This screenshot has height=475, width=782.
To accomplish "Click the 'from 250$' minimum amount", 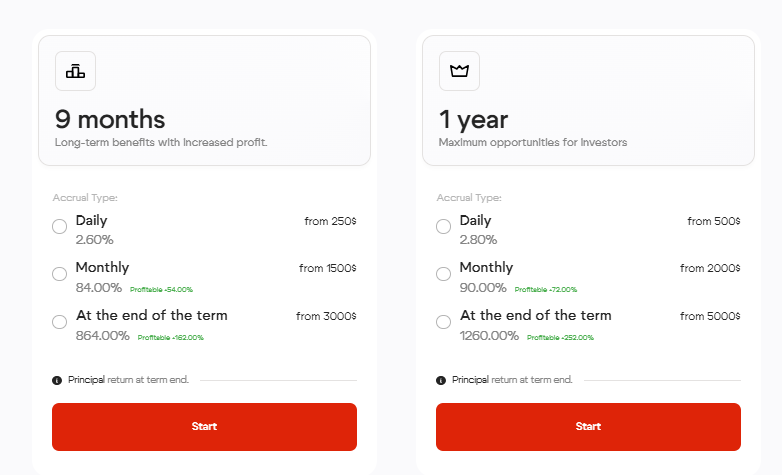I will click(330, 221).
